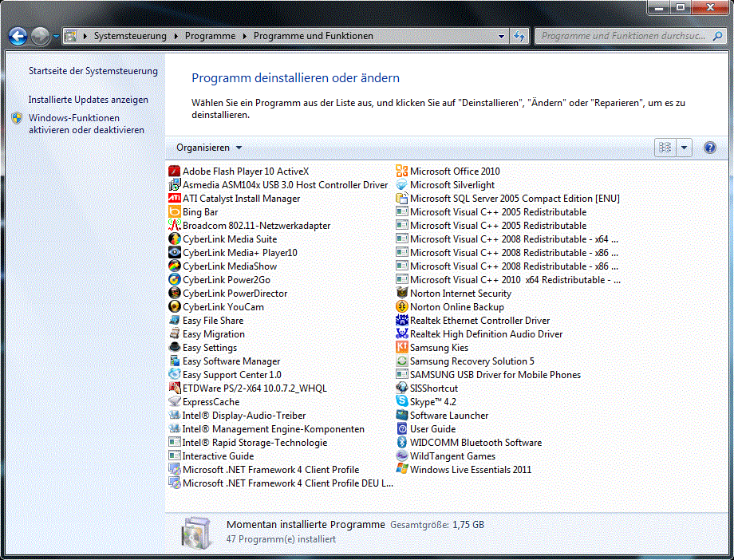The image size is (734, 560).
Task: Expand the recent pages arrow next to navigation buttons
Action: pos(56,37)
